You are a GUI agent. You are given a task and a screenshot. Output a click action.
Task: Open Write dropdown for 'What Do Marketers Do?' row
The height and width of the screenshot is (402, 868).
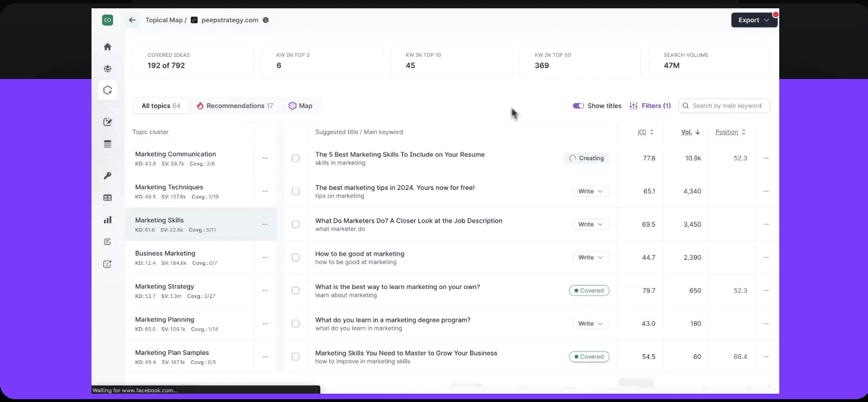591,225
